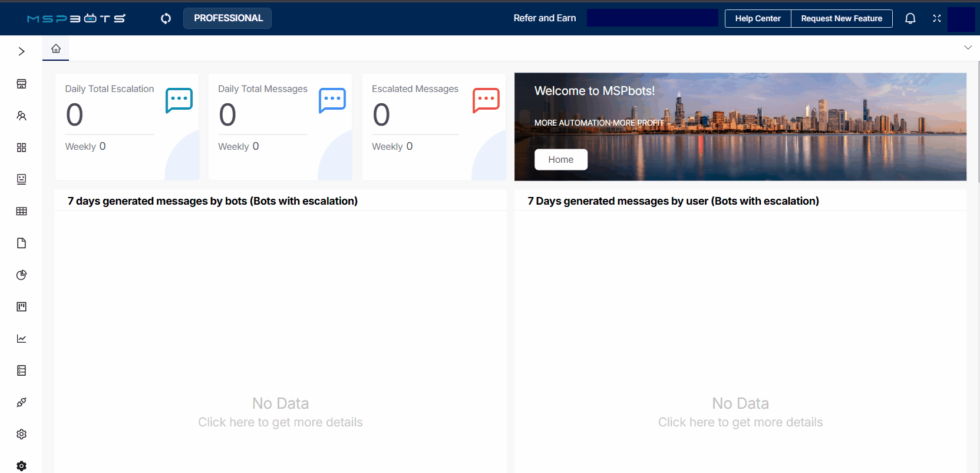Viewport: 980px width, 473px height.
Task: Select the Home tab icon
Action: tap(56, 49)
